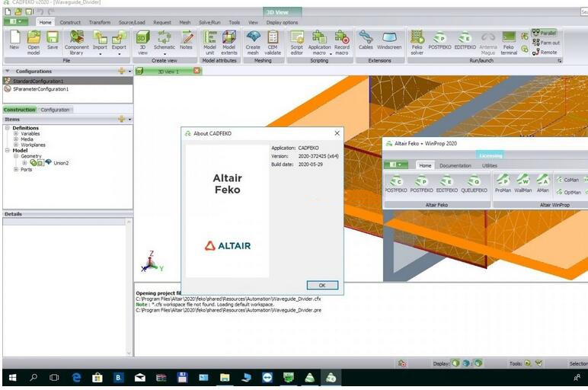Open the Mail app from taskbar
Viewport: 588px width, 390px height.
(x=140, y=378)
